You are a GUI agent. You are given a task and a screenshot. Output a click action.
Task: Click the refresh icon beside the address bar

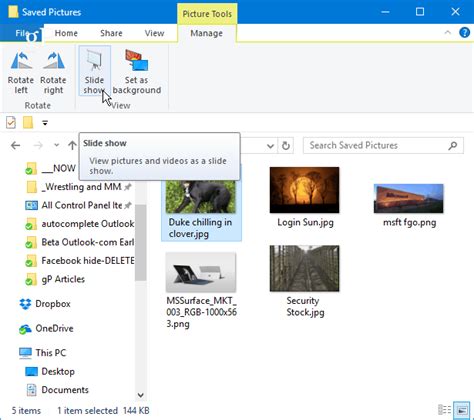click(x=286, y=146)
